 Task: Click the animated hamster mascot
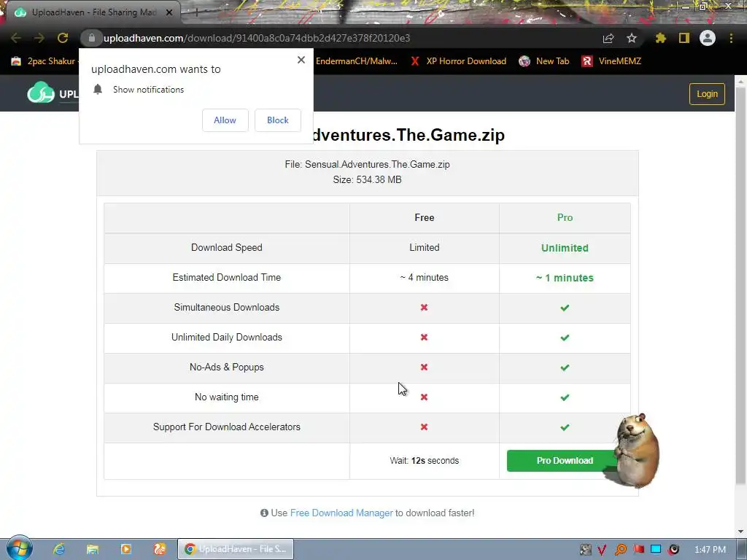tap(635, 450)
